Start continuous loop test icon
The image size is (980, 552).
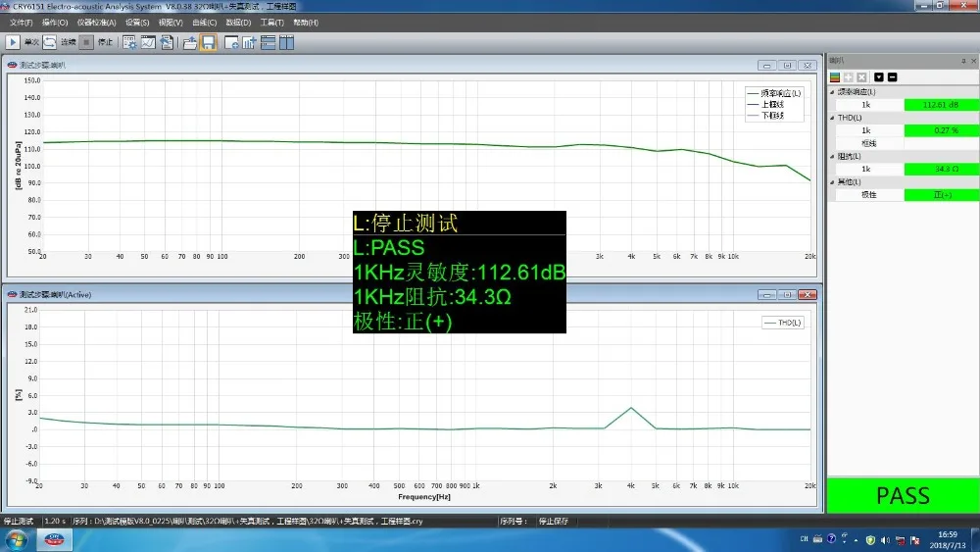click(x=49, y=42)
